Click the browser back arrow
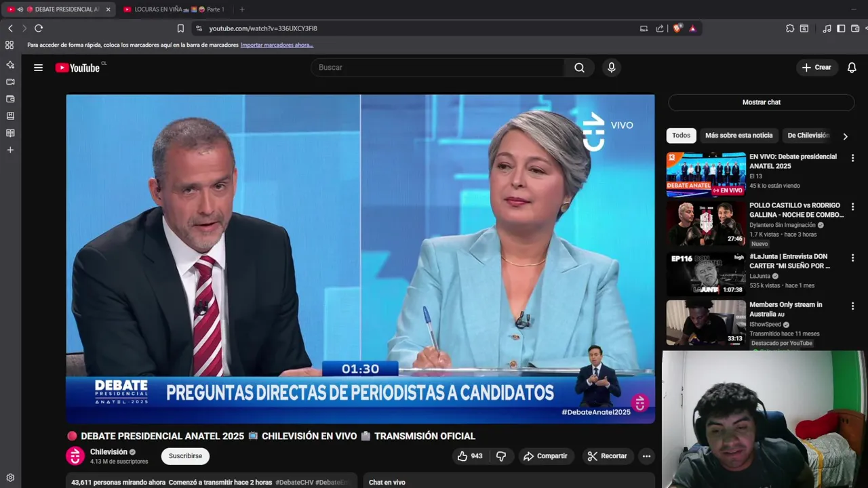 pyautogui.click(x=10, y=28)
